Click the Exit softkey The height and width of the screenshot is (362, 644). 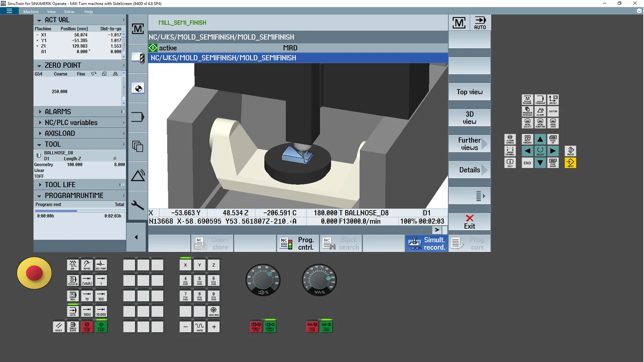pos(469,222)
